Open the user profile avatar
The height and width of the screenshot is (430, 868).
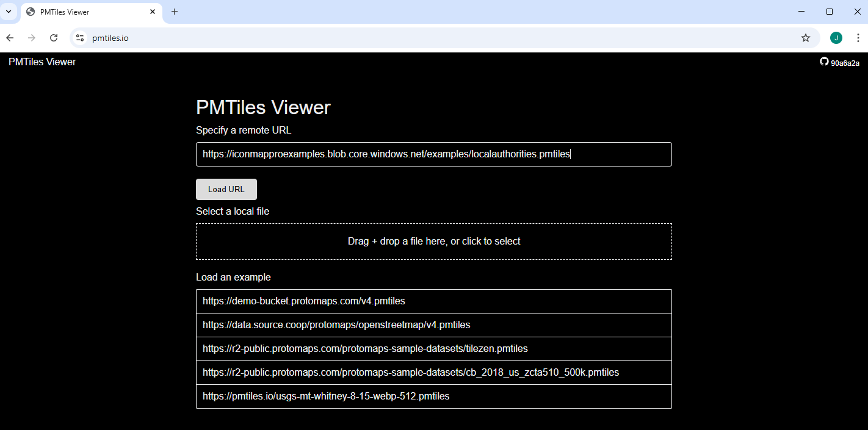click(x=836, y=38)
